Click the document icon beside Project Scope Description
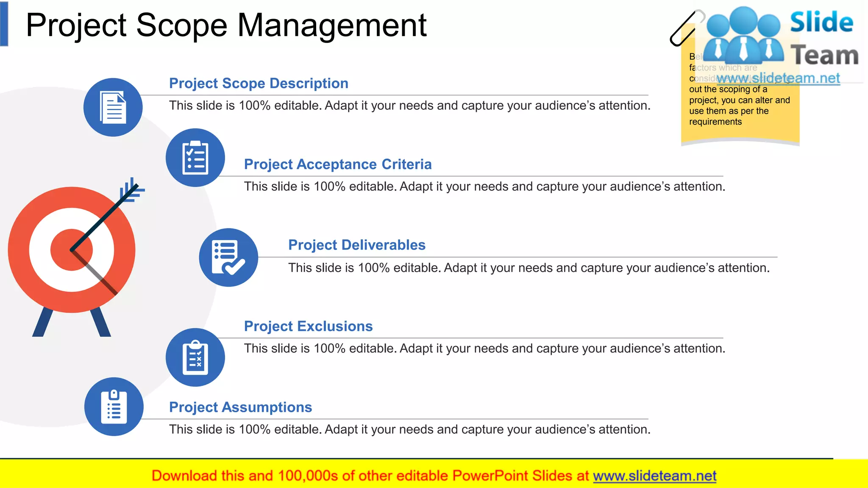 pyautogui.click(x=113, y=107)
